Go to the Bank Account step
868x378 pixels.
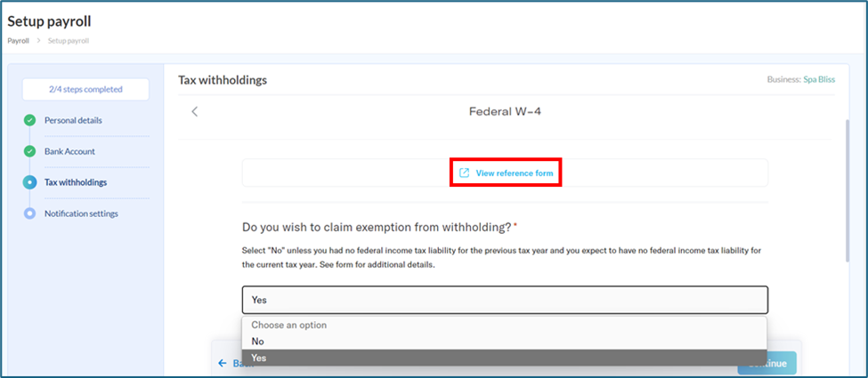69,151
